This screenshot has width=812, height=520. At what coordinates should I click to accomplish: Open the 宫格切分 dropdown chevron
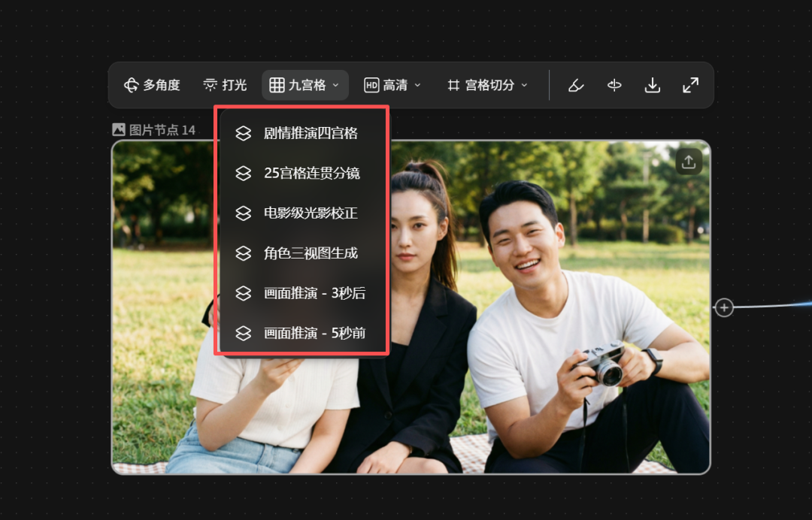click(523, 85)
